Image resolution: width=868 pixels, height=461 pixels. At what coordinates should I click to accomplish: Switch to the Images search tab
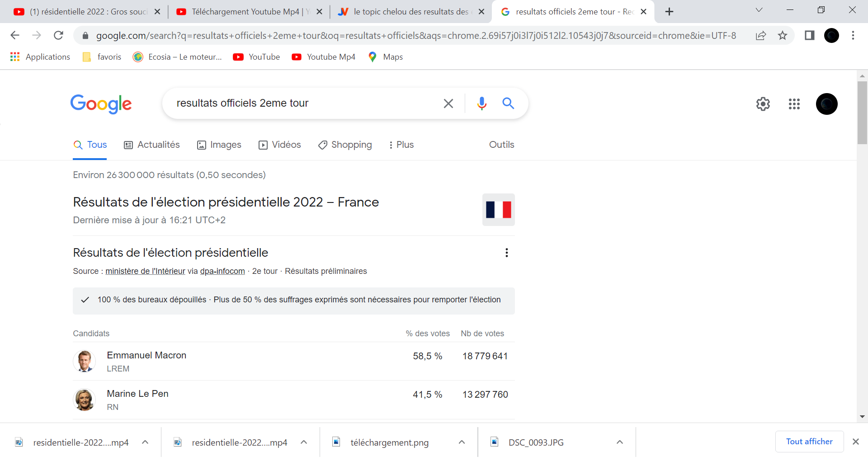click(219, 145)
